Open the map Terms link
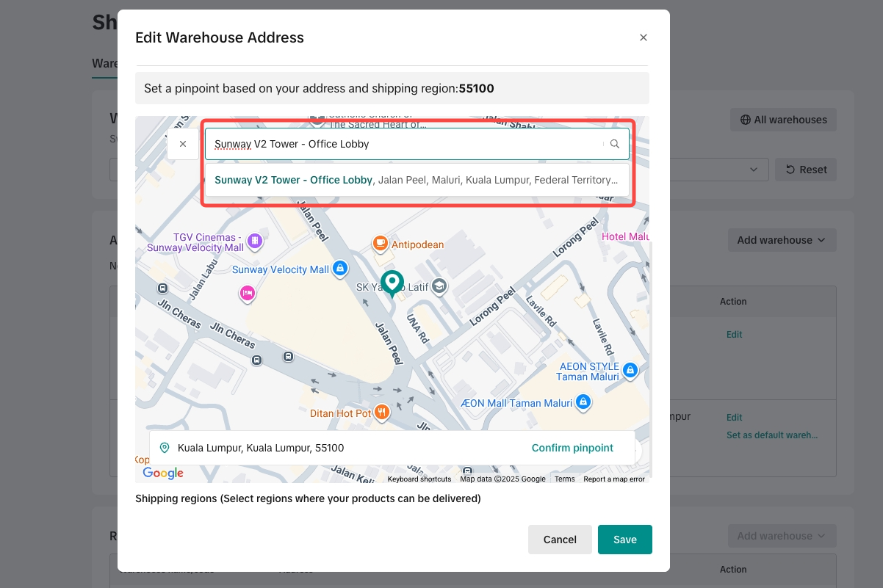 click(565, 479)
